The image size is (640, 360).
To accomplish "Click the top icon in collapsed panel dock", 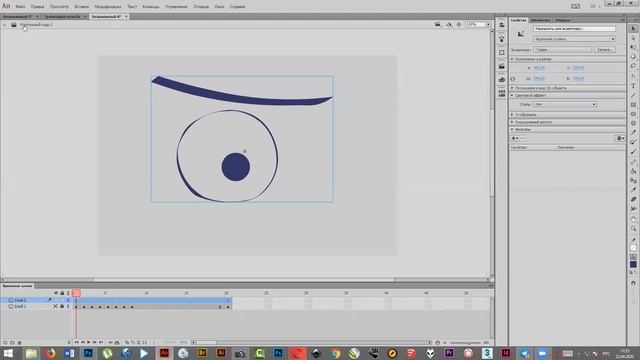I will [x=502, y=25].
